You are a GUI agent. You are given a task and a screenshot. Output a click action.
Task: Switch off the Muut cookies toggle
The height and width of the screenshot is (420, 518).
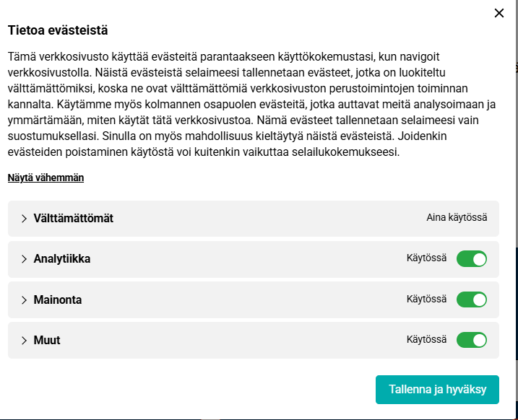(x=471, y=339)
